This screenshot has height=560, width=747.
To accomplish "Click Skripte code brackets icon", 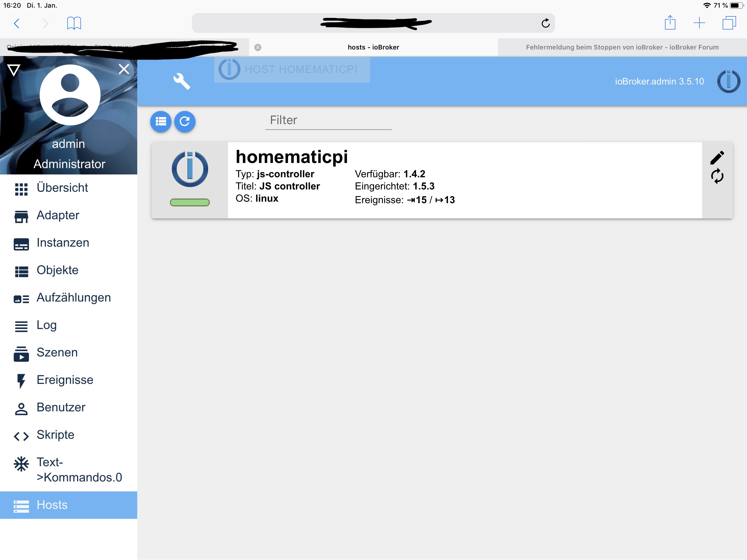I will click(21, 436).
